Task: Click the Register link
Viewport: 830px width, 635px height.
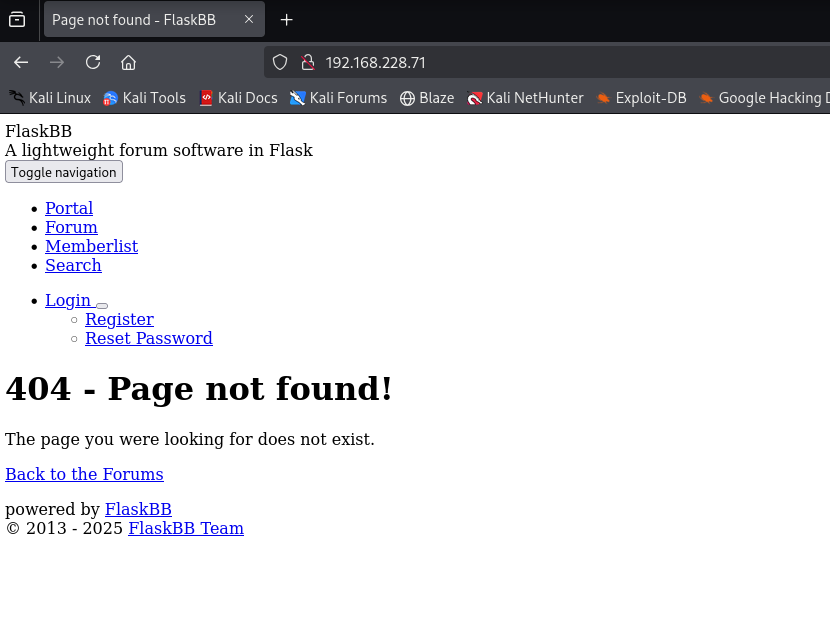Action: coord(119,319)
